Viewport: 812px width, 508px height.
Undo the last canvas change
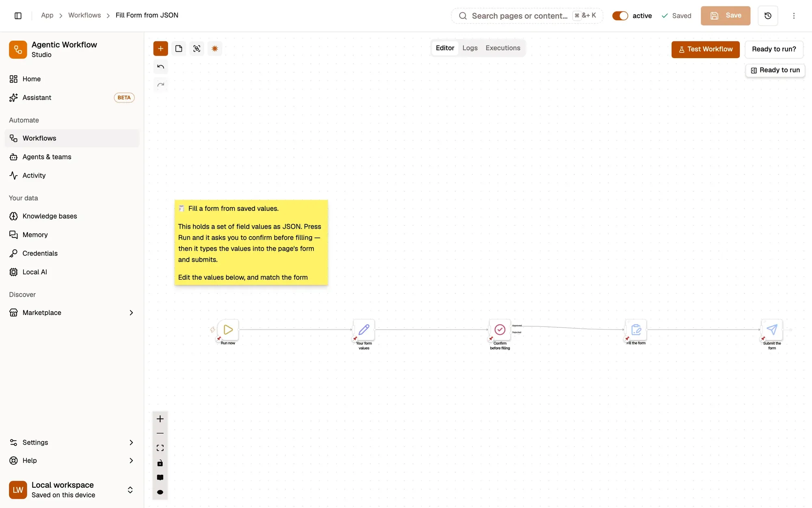[160, 67]
